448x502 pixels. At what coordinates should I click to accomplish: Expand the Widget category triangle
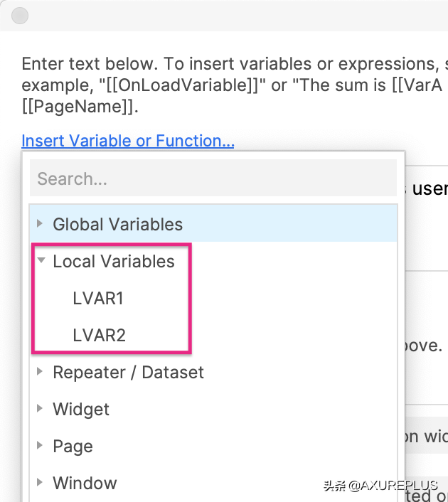click(x=41, y=409)
